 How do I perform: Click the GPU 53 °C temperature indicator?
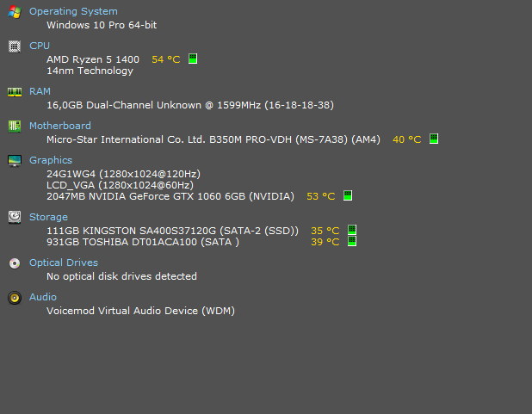[348, 195]
